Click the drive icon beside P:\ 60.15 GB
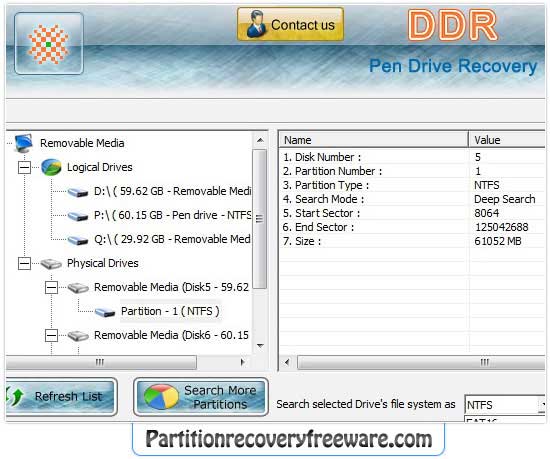This screenshot has height=459, width=550. click(78, 216)
